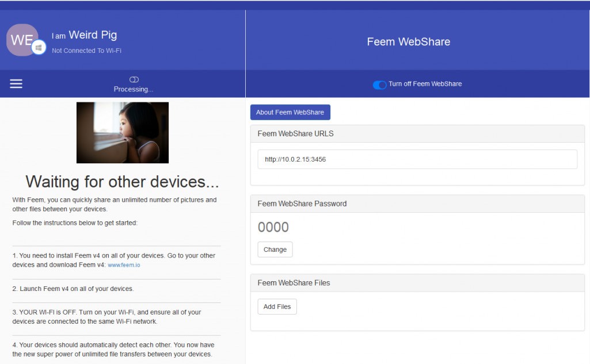Click the 0000 password value

273,227
